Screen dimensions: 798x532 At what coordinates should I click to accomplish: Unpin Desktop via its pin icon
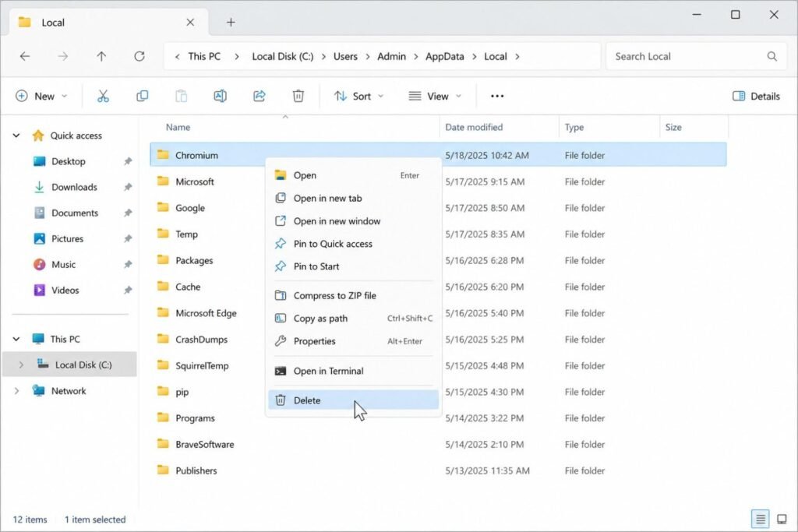(x=128, y=161)
